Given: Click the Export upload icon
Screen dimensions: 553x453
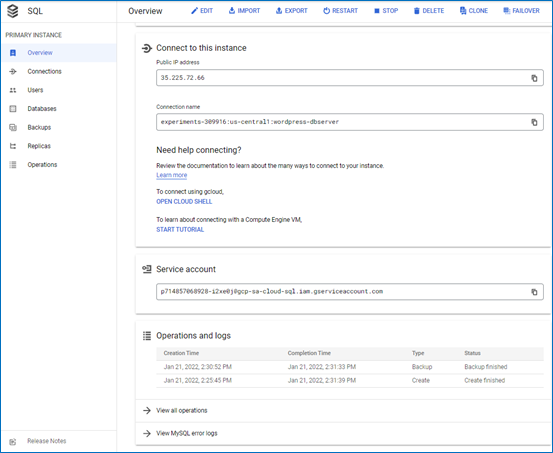Looking at the screenshot, I should click(x=279, y=11).
